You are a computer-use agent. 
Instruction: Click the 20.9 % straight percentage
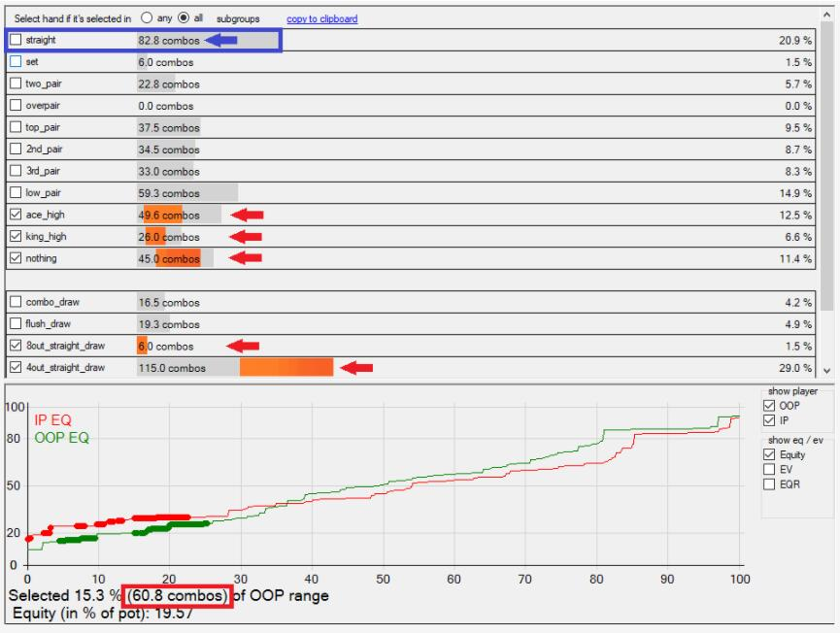coord(795,41)
